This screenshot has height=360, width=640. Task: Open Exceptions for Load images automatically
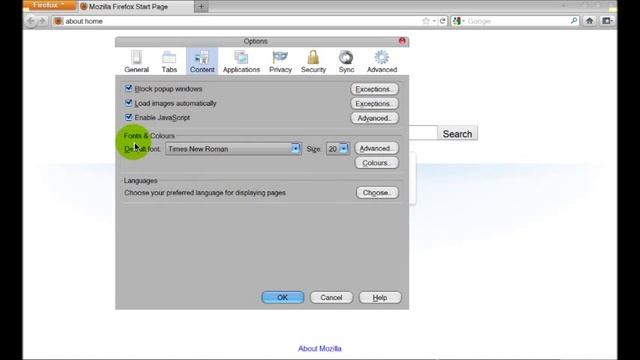tap(374, 104)
